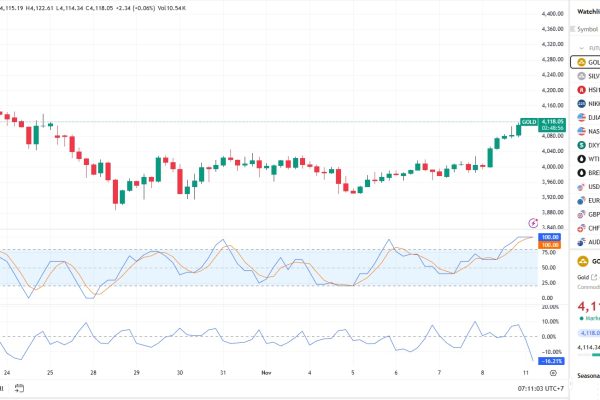Click the gold logo in details panel
Viewport: 600px width, 400px height.
[582, 260]
